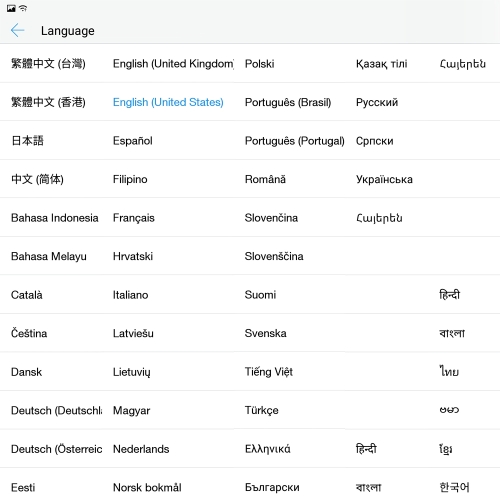The image size is (500, 500).
Task: Select English (United States) language
Action: [168, 102]
